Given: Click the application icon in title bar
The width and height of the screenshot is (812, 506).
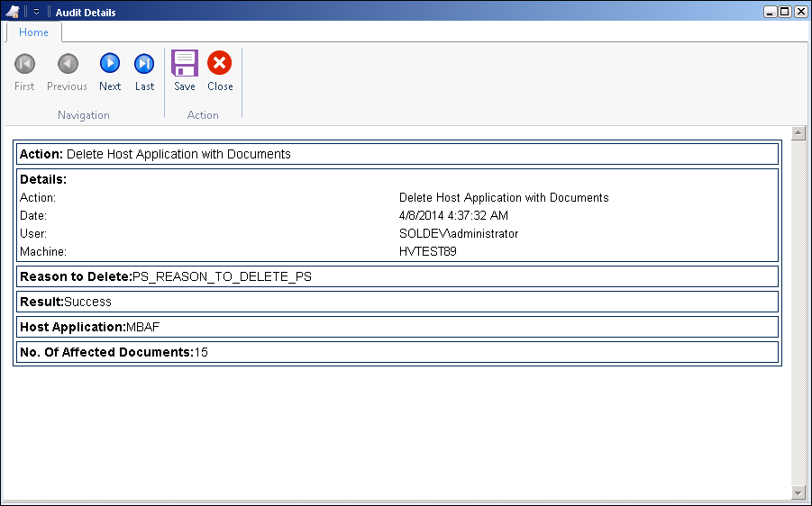Looking at the screenshot, I should [x=13, y=12].
